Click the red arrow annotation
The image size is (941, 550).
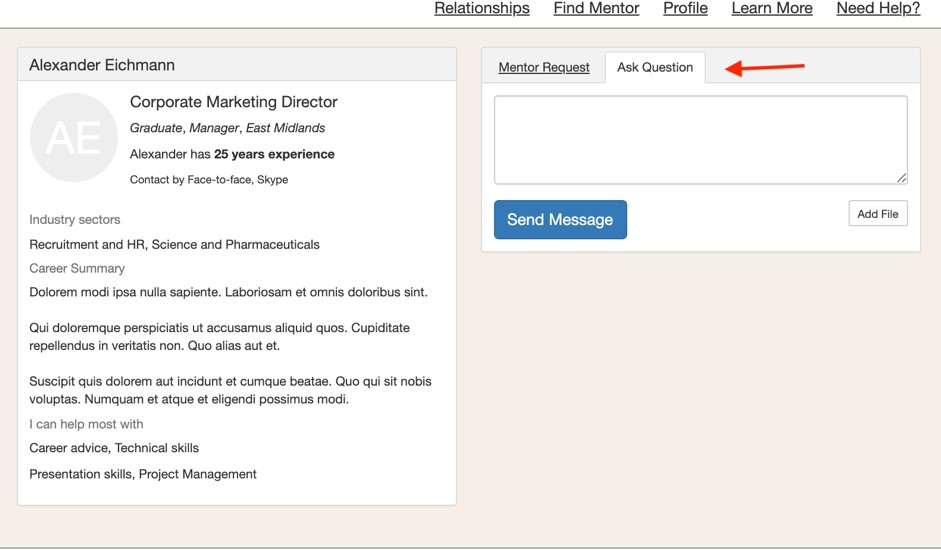point(765,68)
